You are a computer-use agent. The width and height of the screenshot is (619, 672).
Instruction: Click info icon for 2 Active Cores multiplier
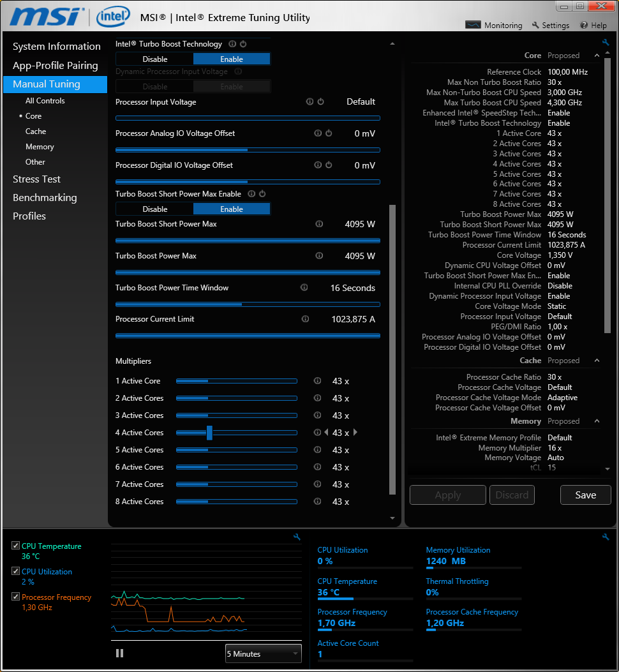(x=317, y=398)
